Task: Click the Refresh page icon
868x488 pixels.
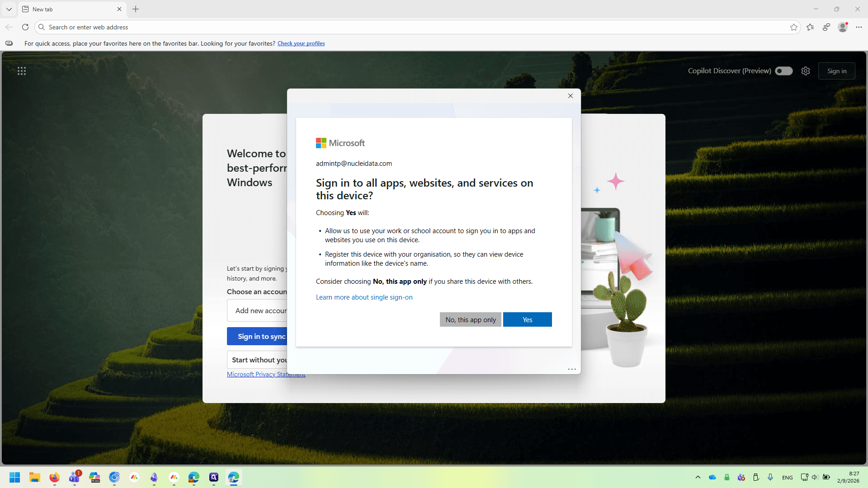Action: [25, 27]
